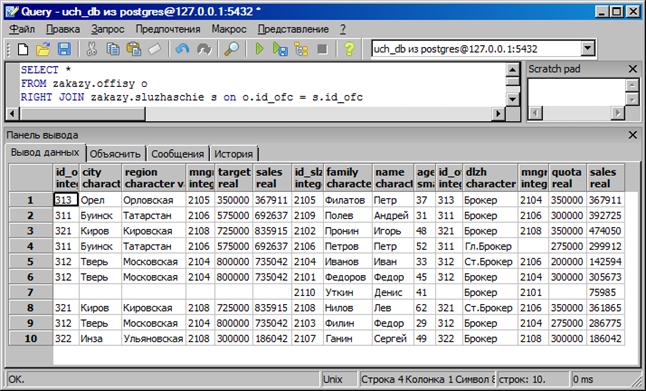Select the dlzh column header

click(490, 178)
